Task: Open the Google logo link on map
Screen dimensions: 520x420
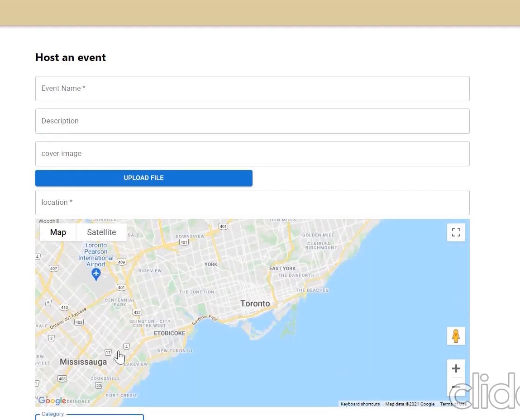Action: click(52, 401)
